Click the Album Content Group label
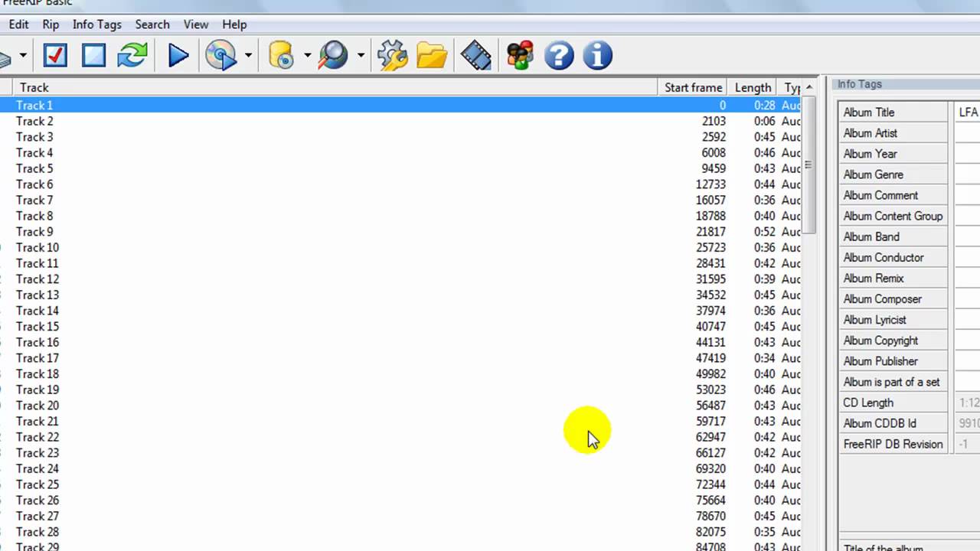The height and width of the screenshot is (551, 980). coord(893,216)
